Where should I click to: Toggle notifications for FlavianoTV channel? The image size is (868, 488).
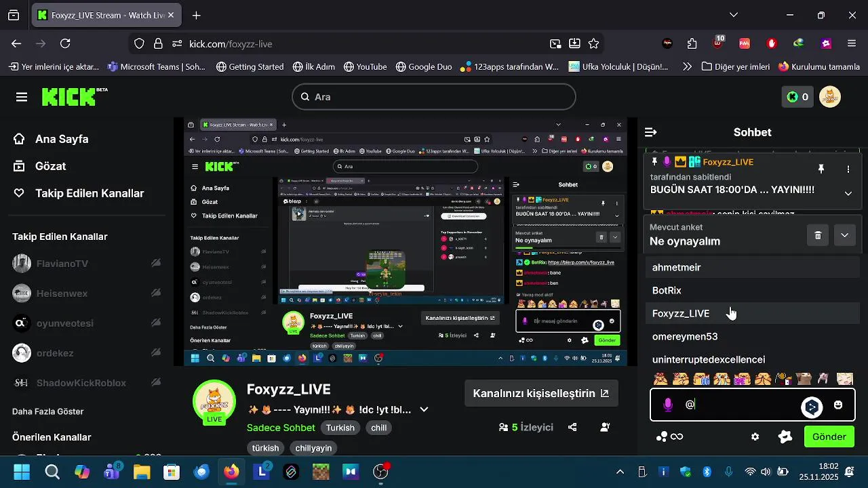tap(156, 264)
